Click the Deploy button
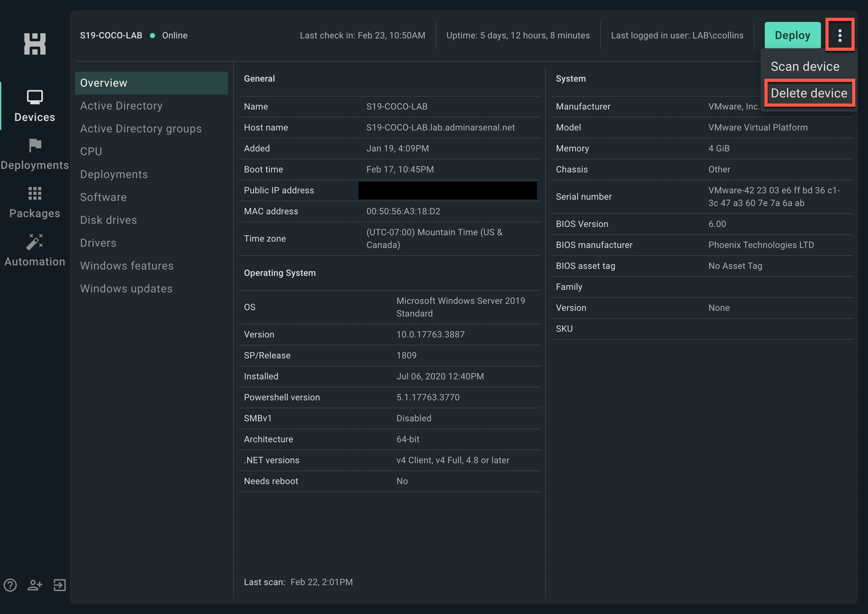Viewport: 868px width, 614px height. pyautogui.click(x=792, y=35)
